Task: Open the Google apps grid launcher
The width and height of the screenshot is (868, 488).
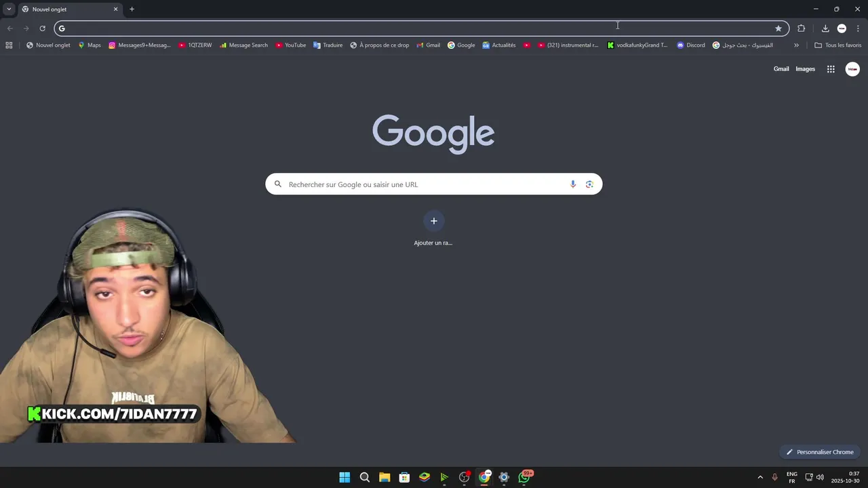Action: click(831, 69)
